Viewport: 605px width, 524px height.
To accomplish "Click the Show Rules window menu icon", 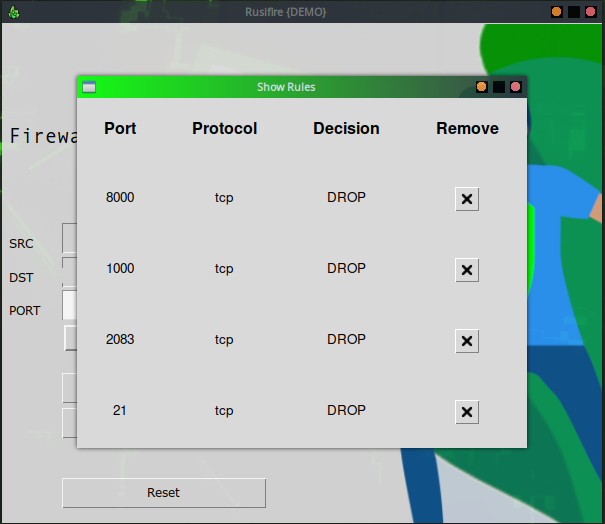I will (89, 87).
